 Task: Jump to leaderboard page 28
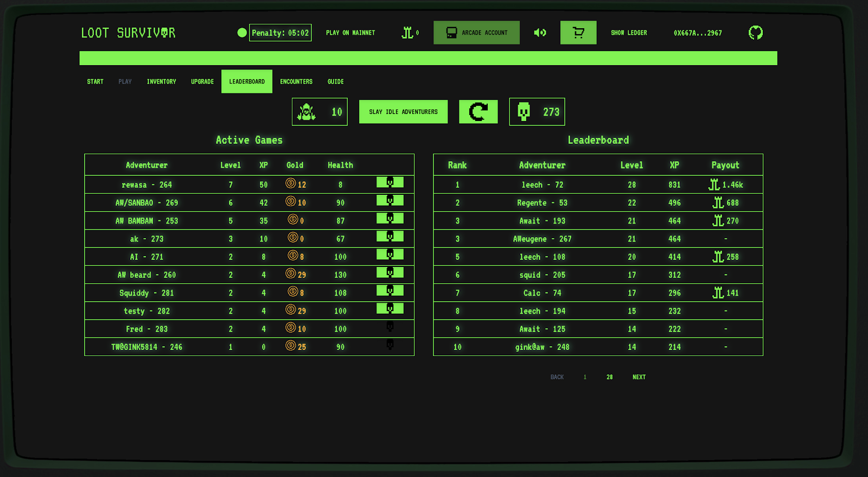click(610, 377)
